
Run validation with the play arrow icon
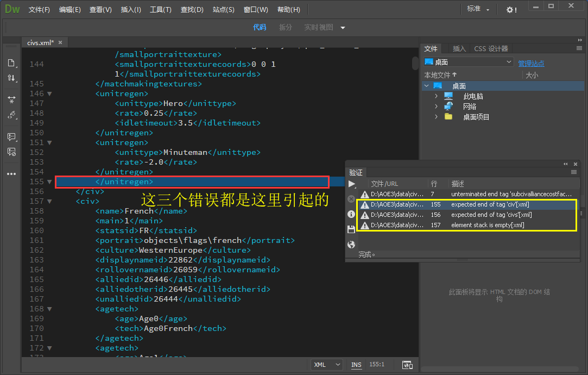351,184
